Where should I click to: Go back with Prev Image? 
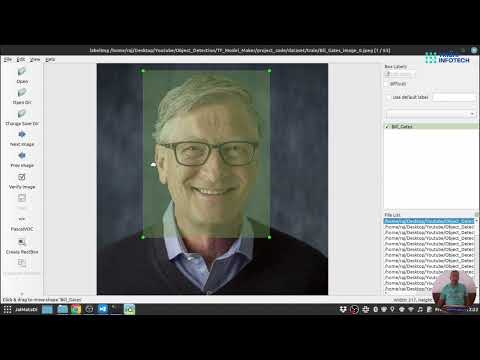22,156
